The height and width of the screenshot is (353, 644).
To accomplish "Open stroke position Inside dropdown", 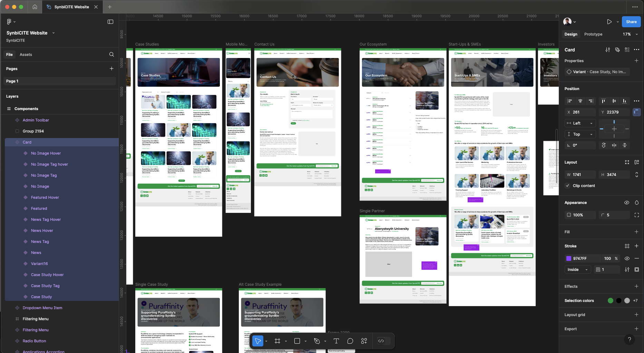I will pos(578,269).
